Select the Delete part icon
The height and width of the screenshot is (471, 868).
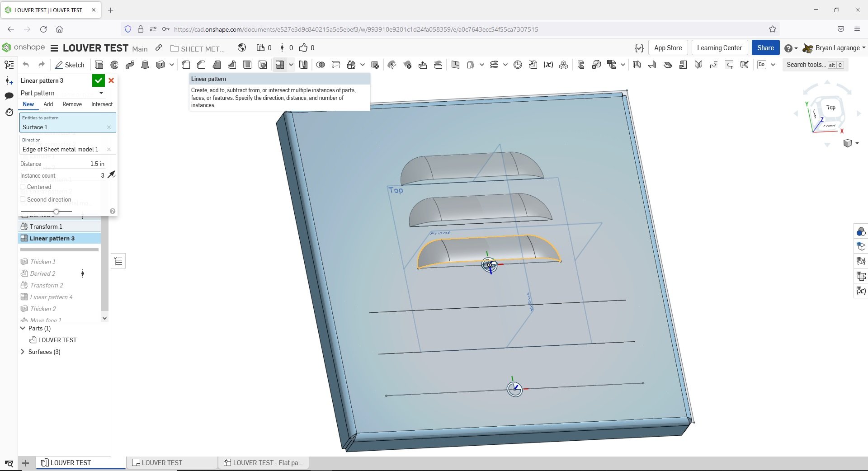[375, 65]
